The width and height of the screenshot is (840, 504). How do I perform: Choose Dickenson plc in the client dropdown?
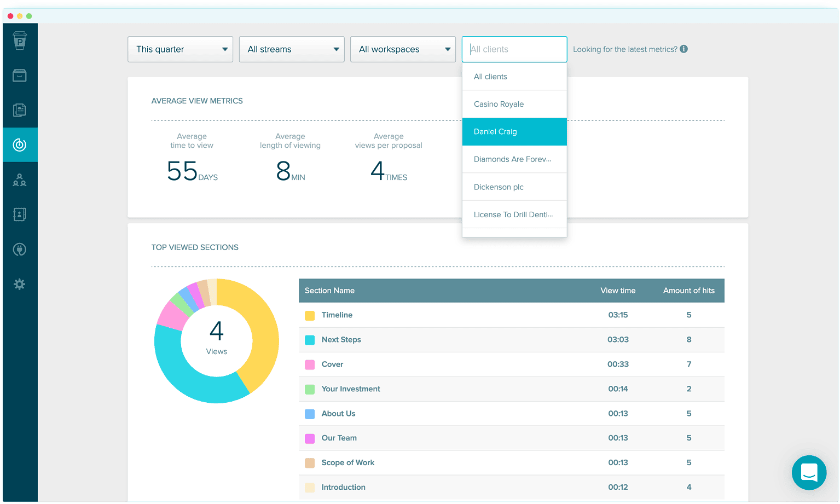click(x=499, y=187)
